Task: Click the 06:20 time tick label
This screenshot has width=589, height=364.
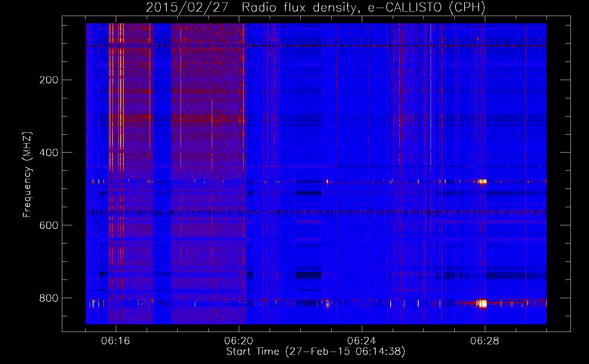Action: (x=239, y=341)
